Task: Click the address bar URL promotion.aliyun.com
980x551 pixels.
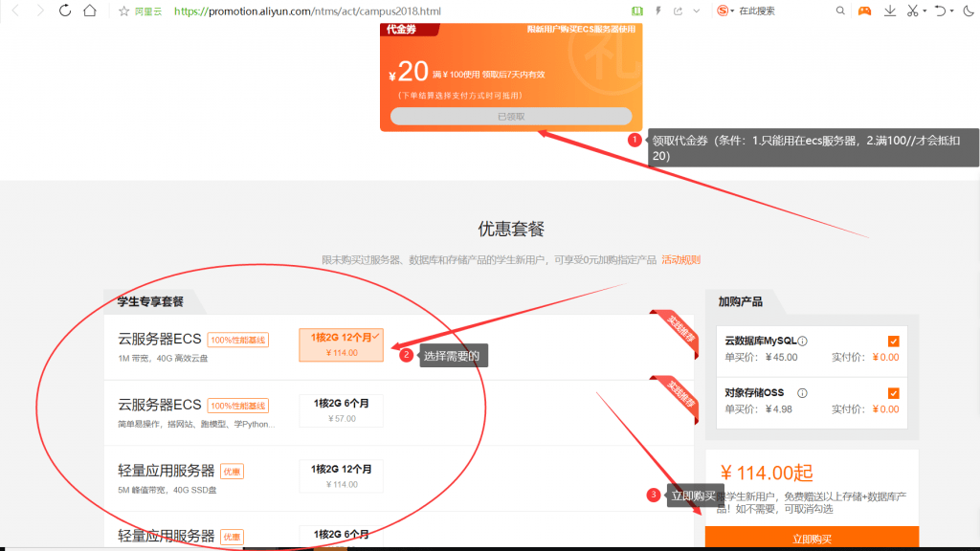Action: [307, 11]
